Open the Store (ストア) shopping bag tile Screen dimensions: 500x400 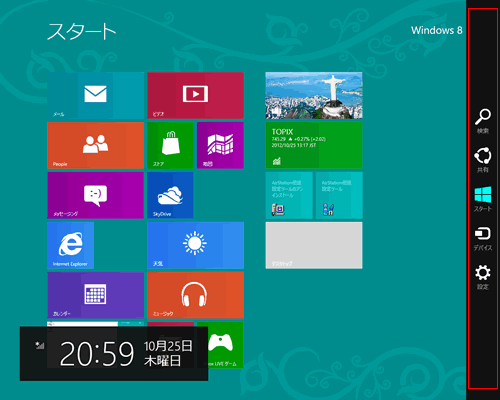click(170, 145)
